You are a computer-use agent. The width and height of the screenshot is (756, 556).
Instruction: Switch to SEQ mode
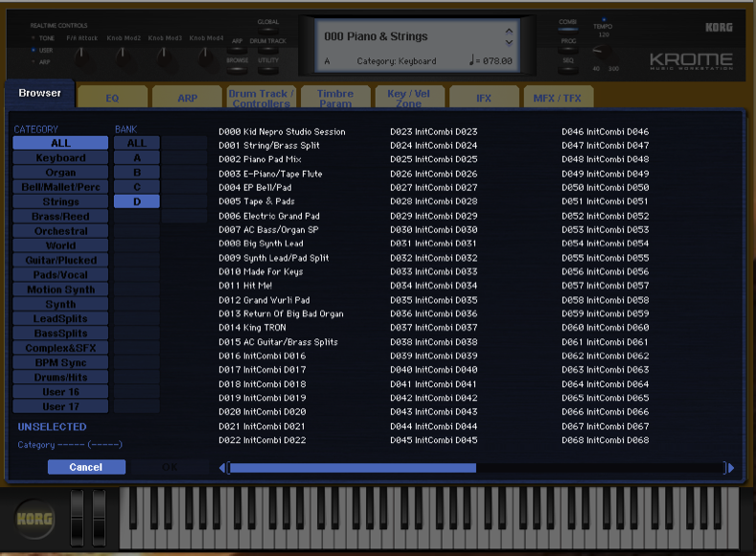tap(568, 70)
